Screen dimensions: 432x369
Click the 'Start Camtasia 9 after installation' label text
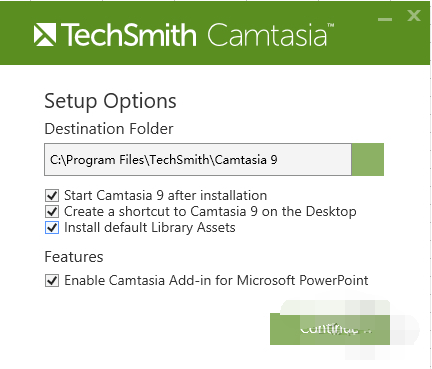(x=165, y=195)
